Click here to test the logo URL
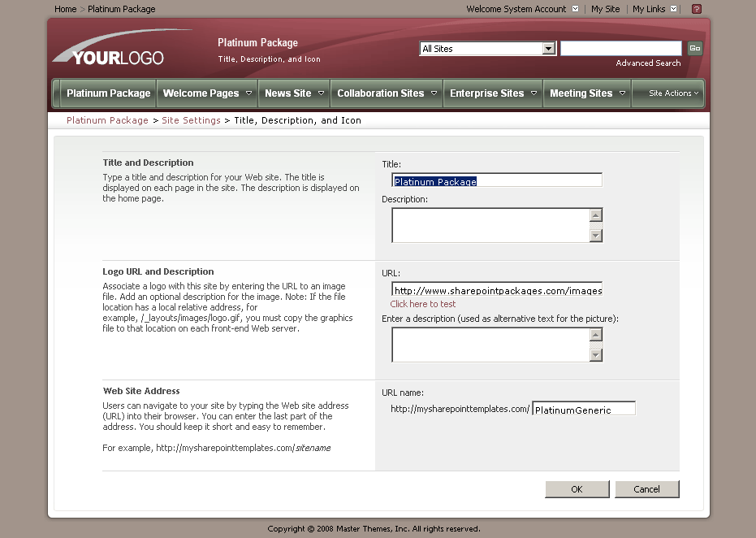Viewport: 756px width, 538px height. [422, 302]
